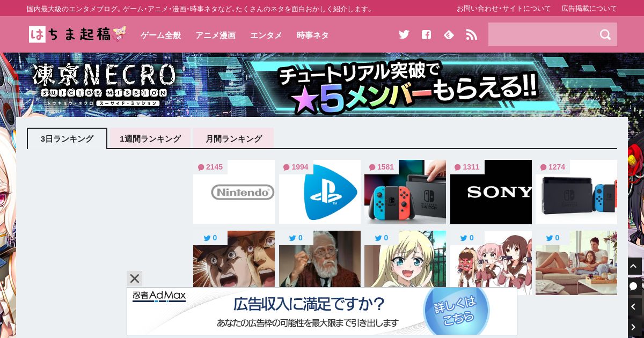Open the RSS feed icon
The width and height of the screenshot is (644, 338).
(x=471, y=34)
